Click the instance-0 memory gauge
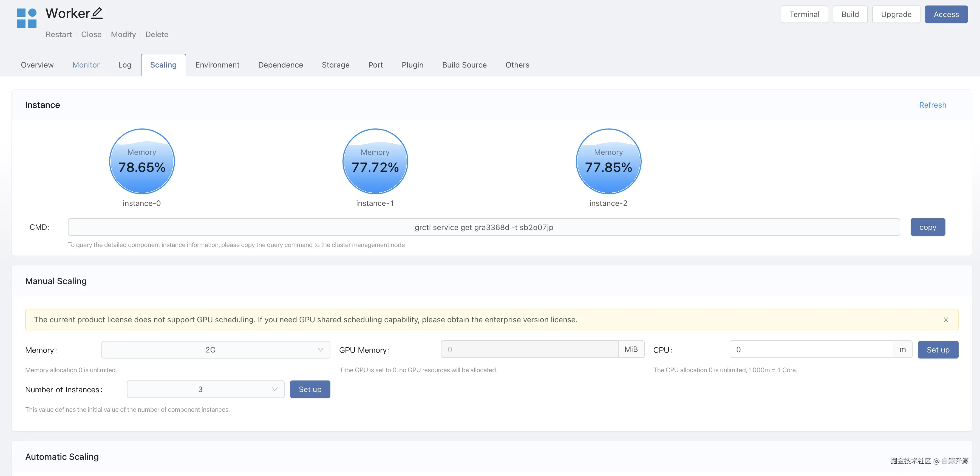This screenshot has width=980, height=476. click(x=141, y=161)
